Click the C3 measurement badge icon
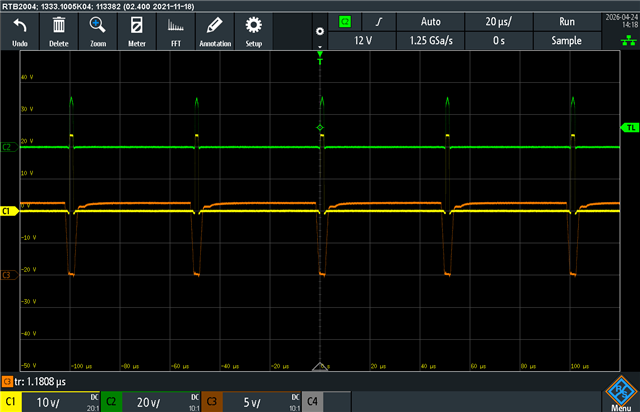The height and width of the screenshot is (412, 640). tap(7, 382)
